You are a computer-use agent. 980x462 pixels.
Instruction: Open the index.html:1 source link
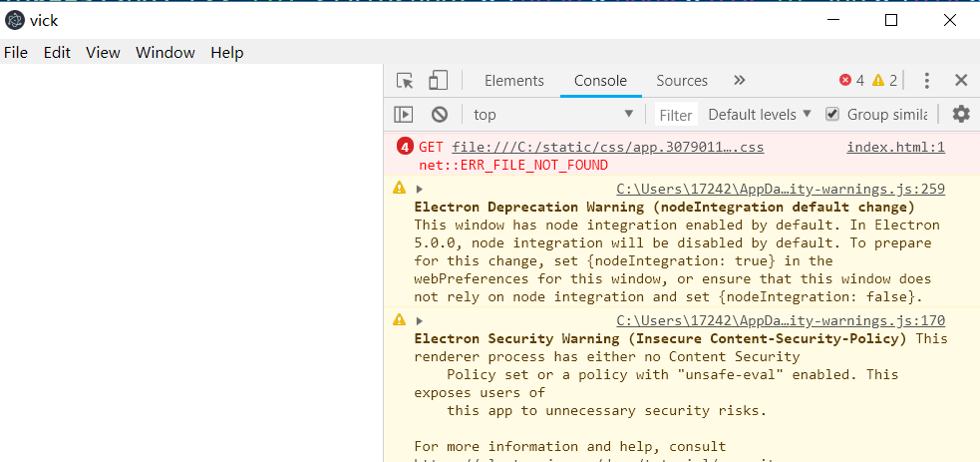[895, 148]
